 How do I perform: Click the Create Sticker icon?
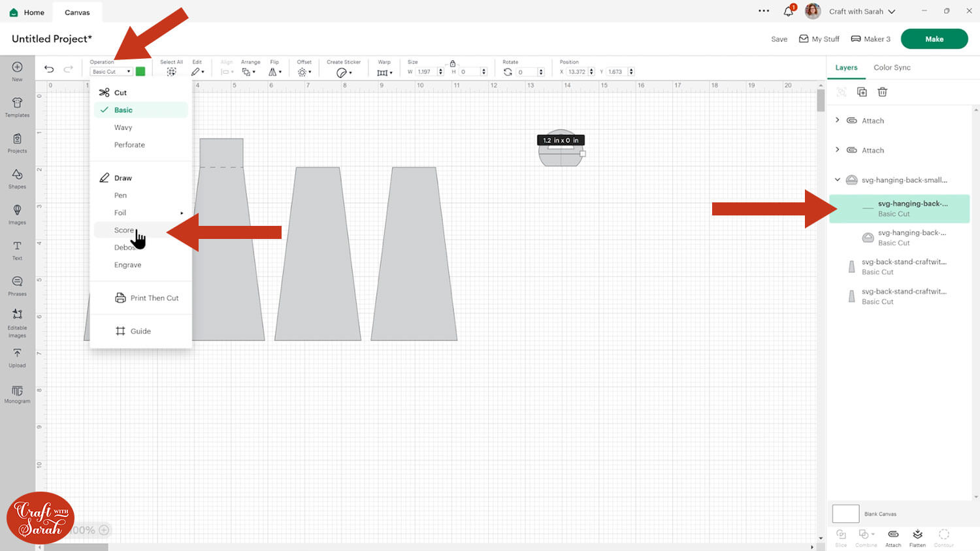pyautogui.click(x=343, y=71)
